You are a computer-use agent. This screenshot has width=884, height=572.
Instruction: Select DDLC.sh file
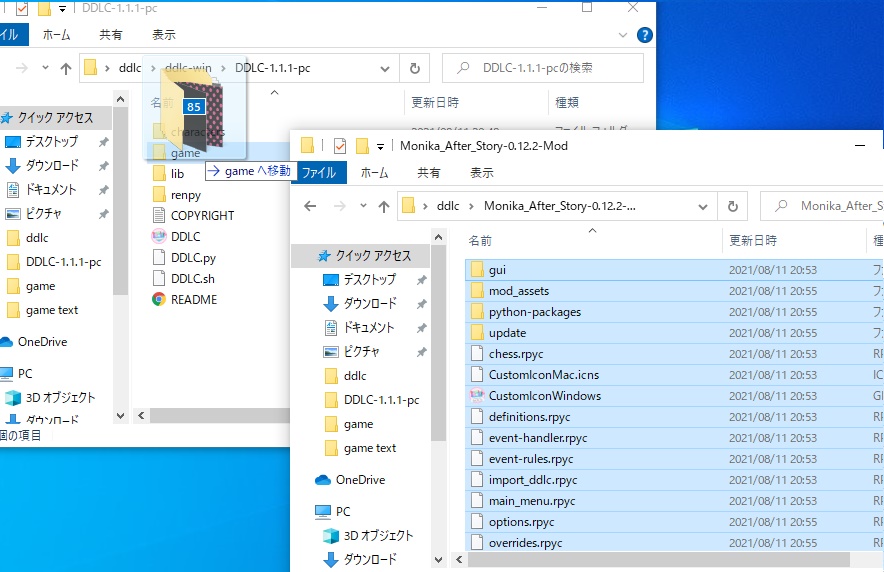[x=192, y=278]
